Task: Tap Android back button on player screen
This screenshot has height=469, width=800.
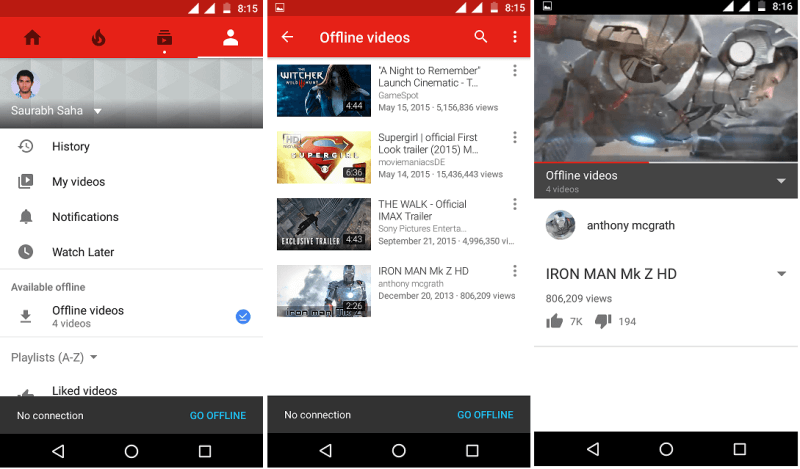Action: click(x=593, y=449)
